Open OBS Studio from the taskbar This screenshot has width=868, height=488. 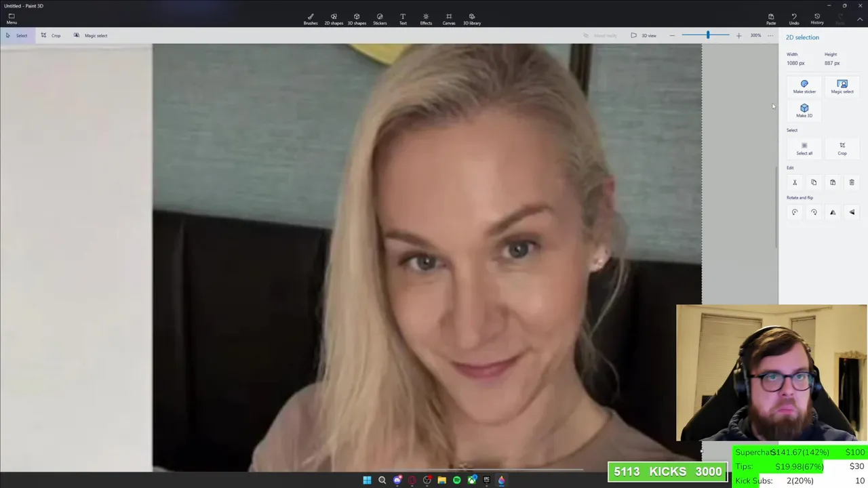coord(427,480)
